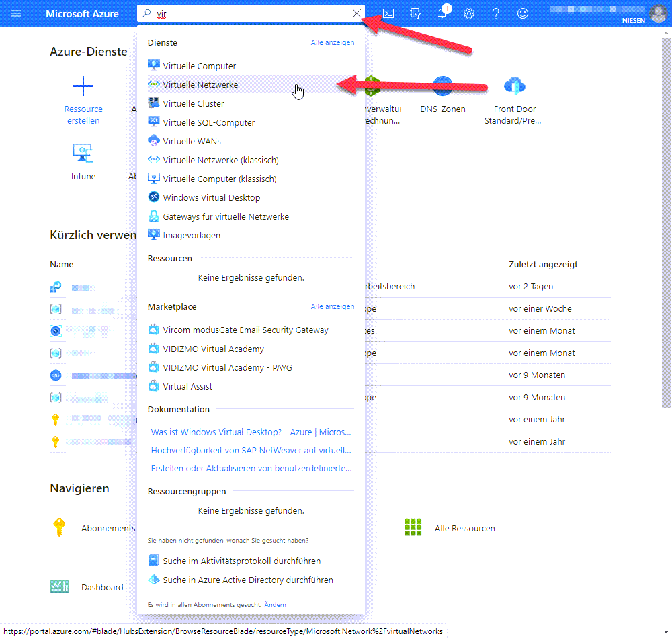Open 'Was ist Windows Virtual Desktop?' documentation link
The width and height of the screenshot is (672, 638).
point(251,432)
